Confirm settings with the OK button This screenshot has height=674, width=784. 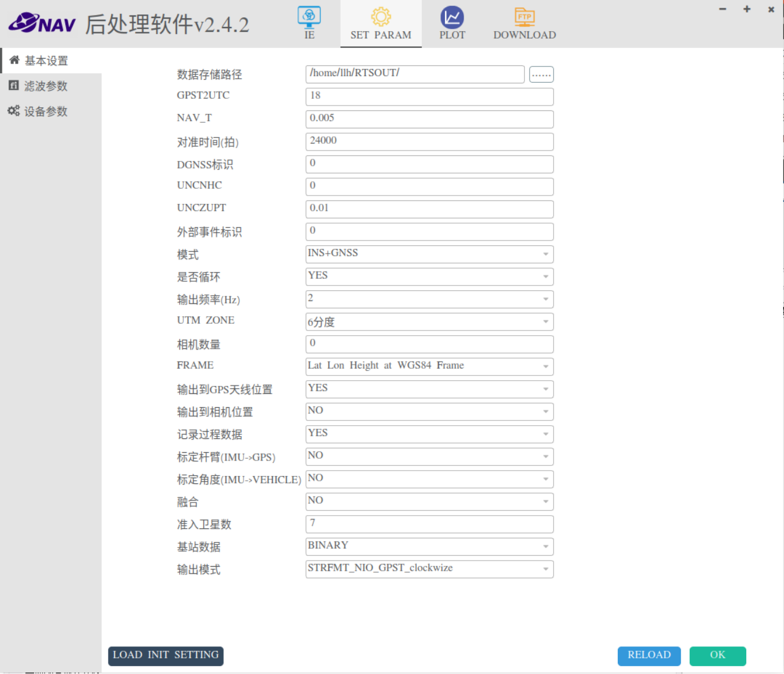pos(717,656)
